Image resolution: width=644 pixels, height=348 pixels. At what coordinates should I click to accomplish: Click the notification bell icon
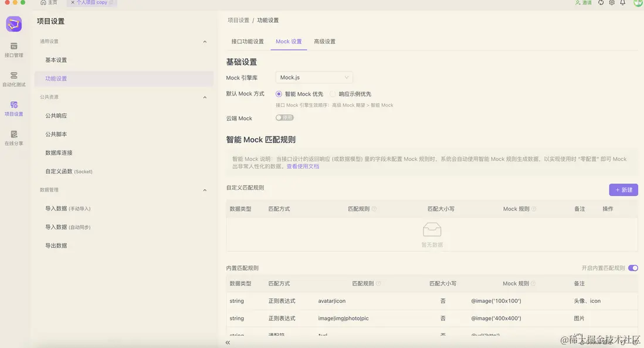[x=623, y=3]
